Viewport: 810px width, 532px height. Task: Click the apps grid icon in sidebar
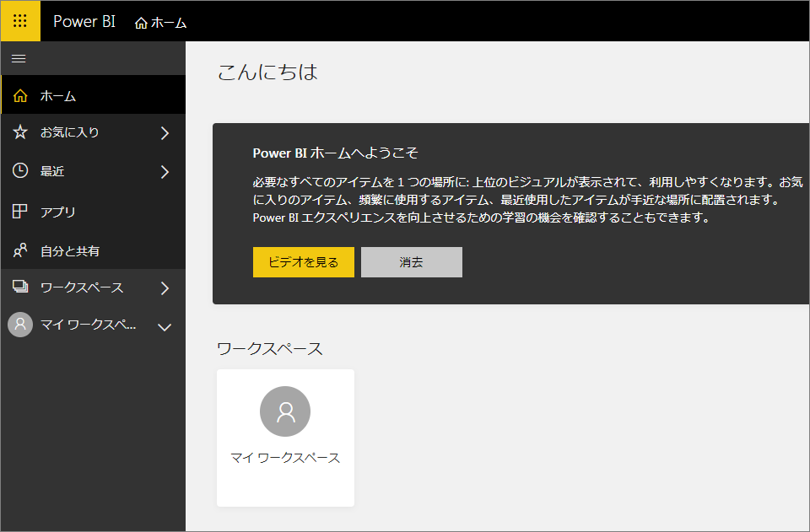(19, 211)
